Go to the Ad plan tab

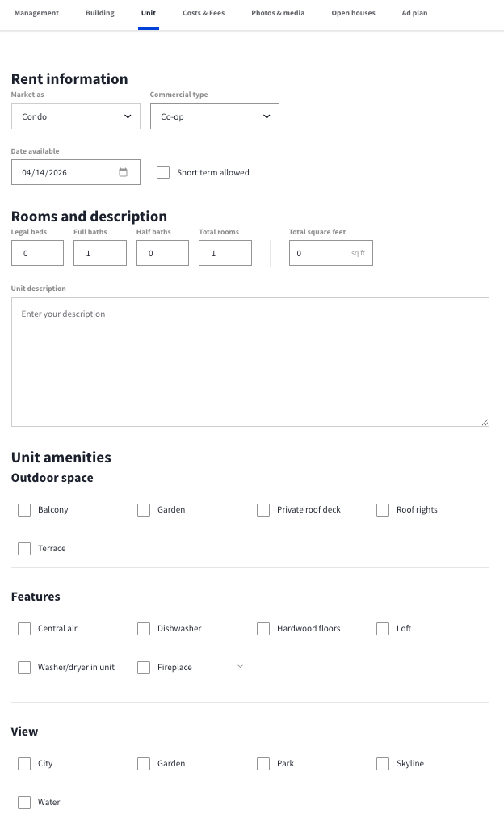coord(414,13)
